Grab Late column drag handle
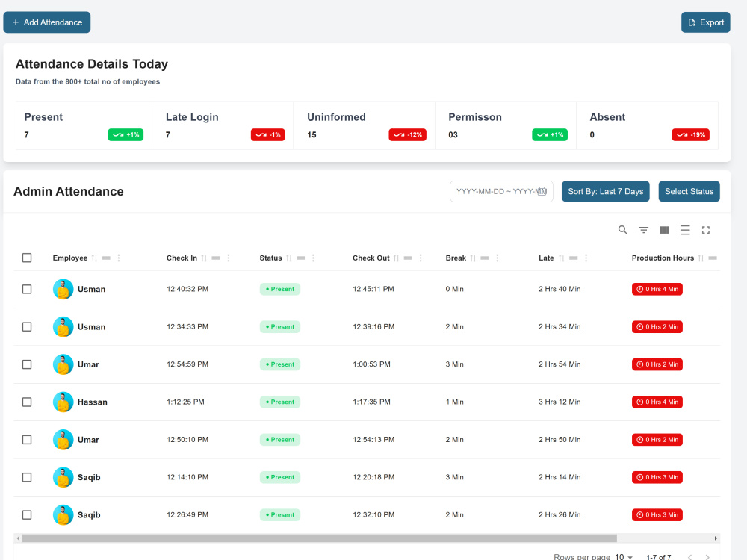 point(574,258)
